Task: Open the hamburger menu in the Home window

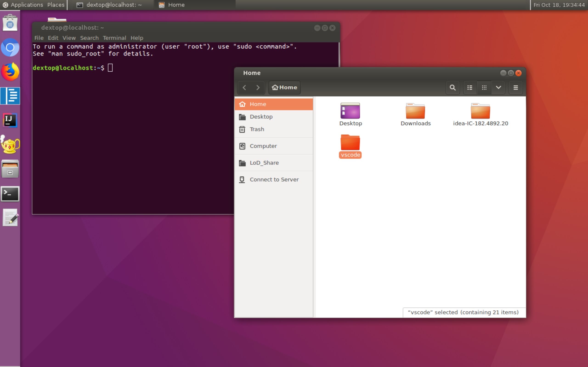Action: pos(516,88)
